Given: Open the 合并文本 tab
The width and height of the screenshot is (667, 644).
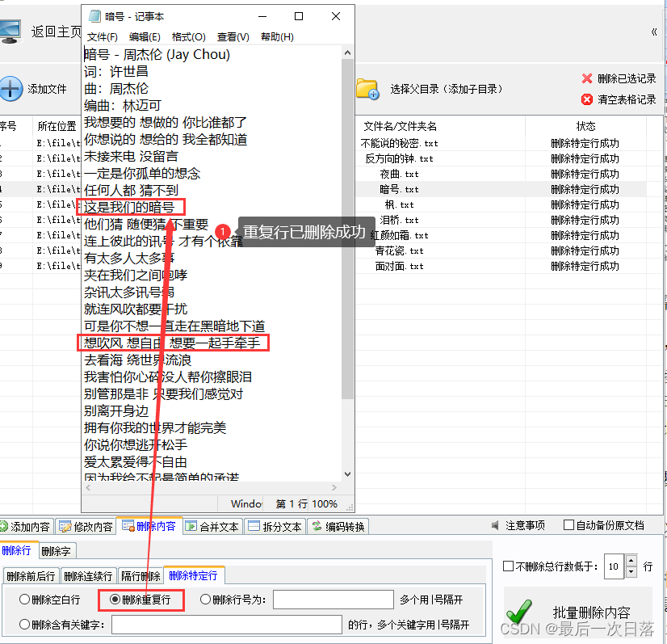Looking at the screenshot, I should coord(212,527).
